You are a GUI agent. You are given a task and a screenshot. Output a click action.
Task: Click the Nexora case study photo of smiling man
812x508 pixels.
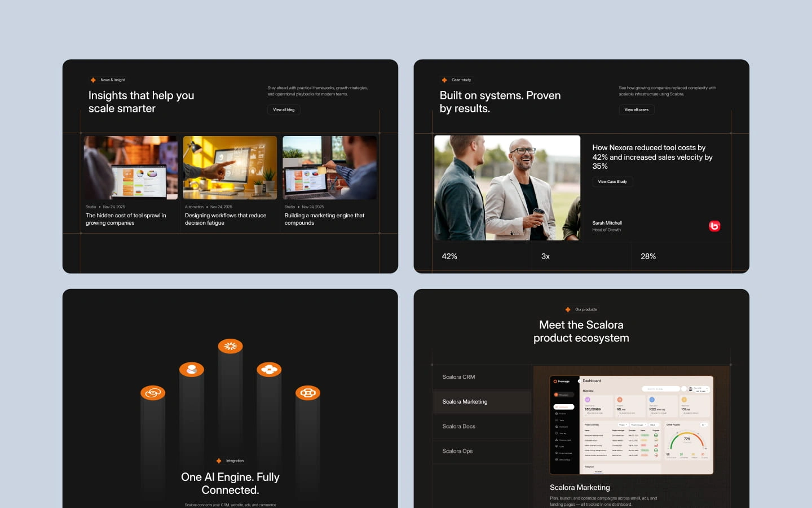coord(507,188)
